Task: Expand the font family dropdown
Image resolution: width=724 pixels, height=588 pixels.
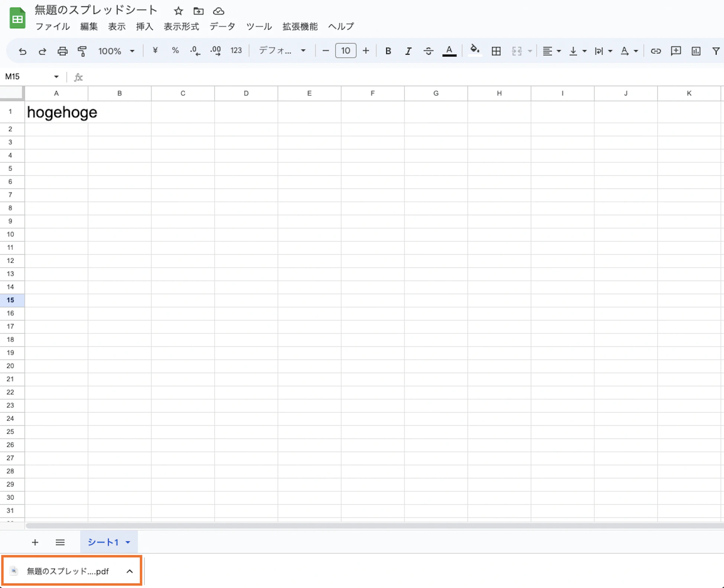Action: coord(282,51)
